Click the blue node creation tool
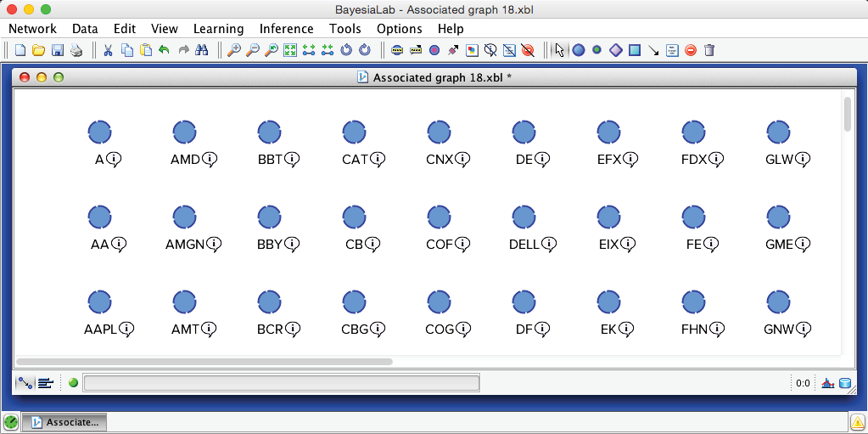Image resolution: width=868 pixels, height=434 pixels. pyautogui.click(x=579, y=50)
